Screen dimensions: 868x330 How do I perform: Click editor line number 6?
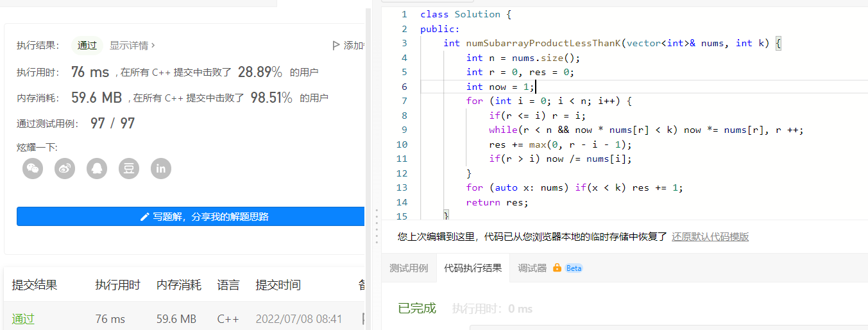click(x=404, y=87)
